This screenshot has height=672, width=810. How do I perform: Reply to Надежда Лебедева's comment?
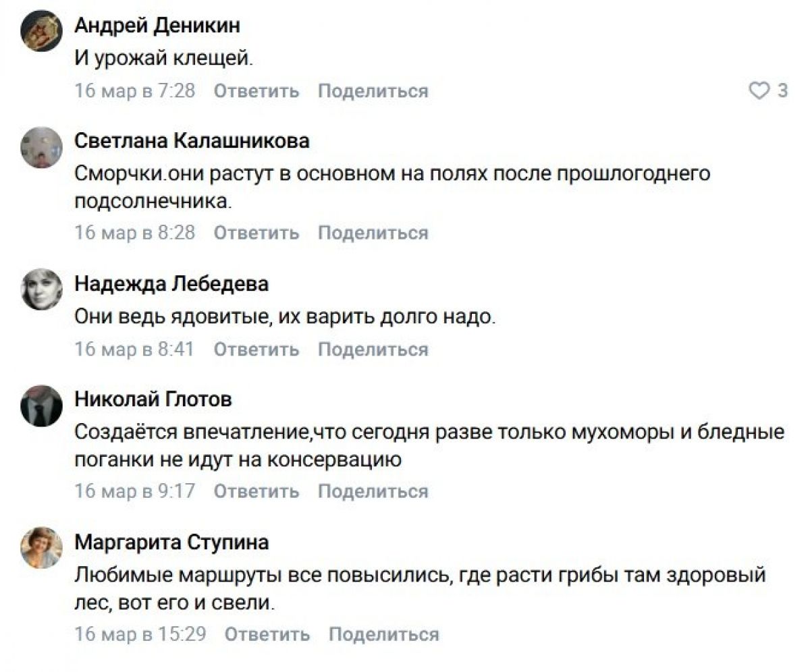point(256,349)
